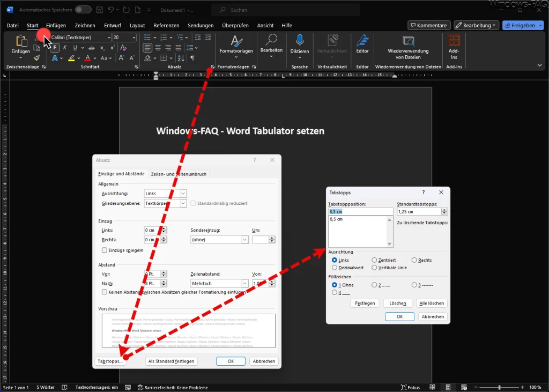Open the Zeilenabstand dropdown
The height and width of the screenshot is (392, 549).
[x=244, y=283]
